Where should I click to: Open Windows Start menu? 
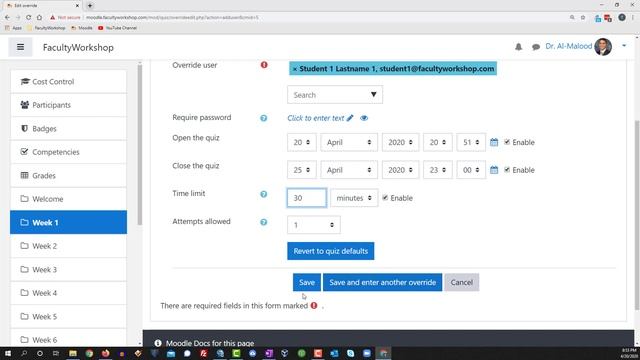click(x=7, y=353)
